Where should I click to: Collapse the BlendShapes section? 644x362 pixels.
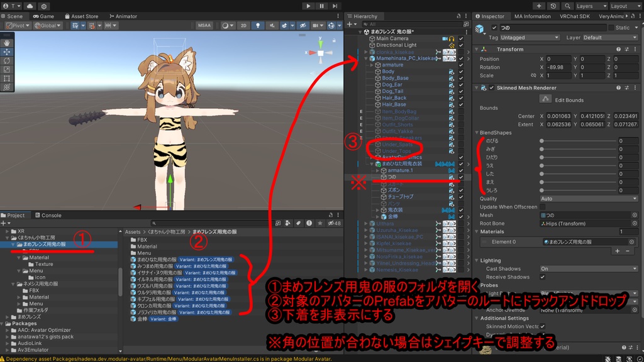click(x=477, y=133)
